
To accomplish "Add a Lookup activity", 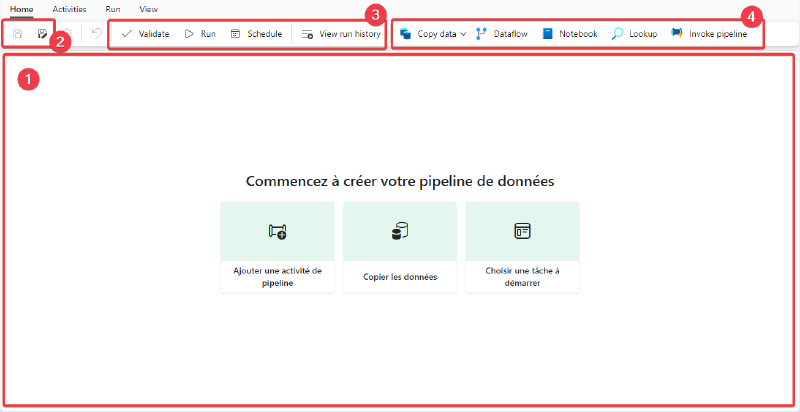I will tap(634, 34).
